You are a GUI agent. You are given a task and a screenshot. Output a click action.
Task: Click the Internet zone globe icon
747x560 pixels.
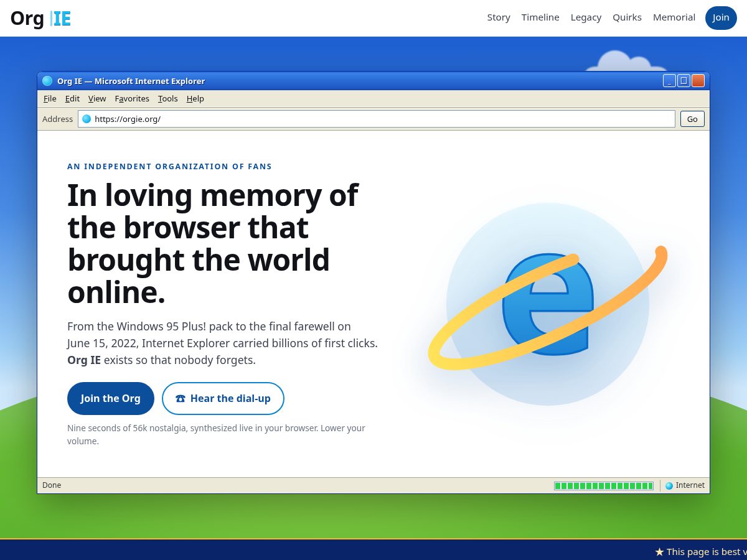tap(669, 485)
